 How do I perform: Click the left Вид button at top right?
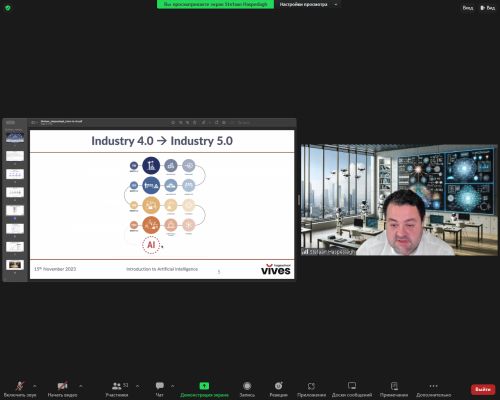(468, 8)
